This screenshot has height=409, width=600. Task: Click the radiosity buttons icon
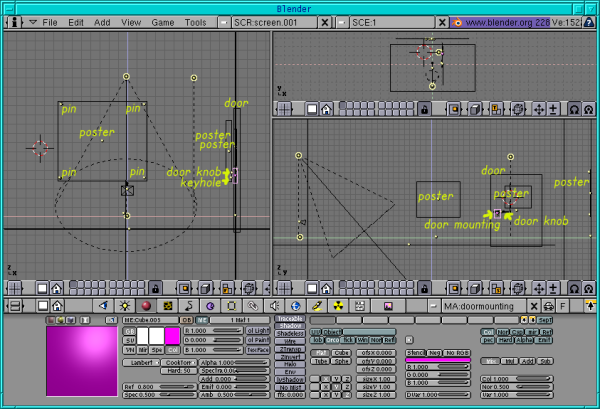click(x=340, y=305)
